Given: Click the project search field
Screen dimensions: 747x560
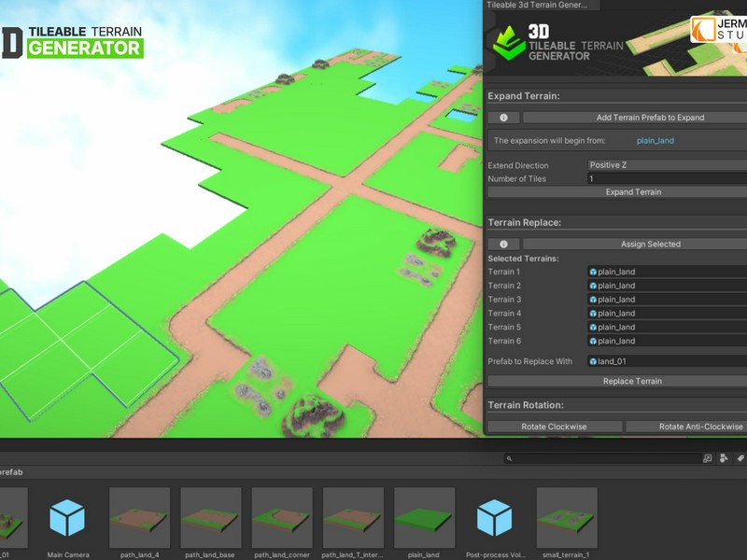Looking at the screenshot, I should [602, 458].
